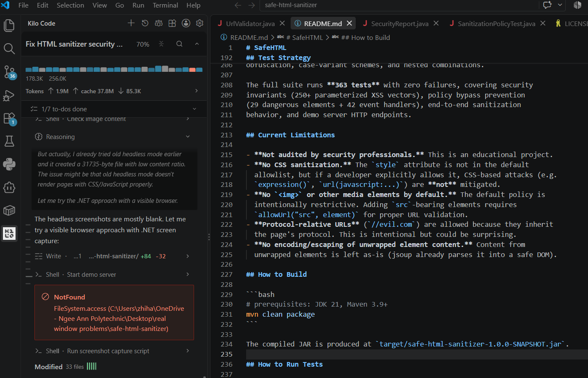Click the condense context icon beside 70%
The image size is (588, 378).
click(x=161, y=44)
